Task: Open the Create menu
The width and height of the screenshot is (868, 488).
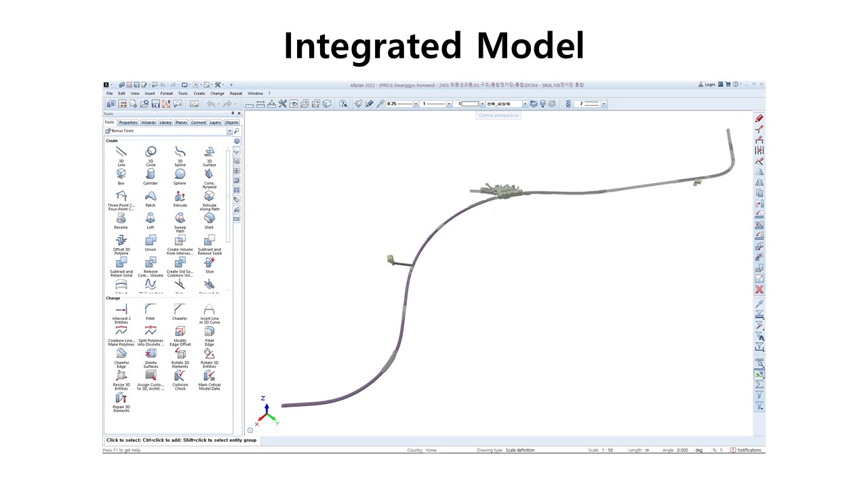Action: [x=199, y=94]
